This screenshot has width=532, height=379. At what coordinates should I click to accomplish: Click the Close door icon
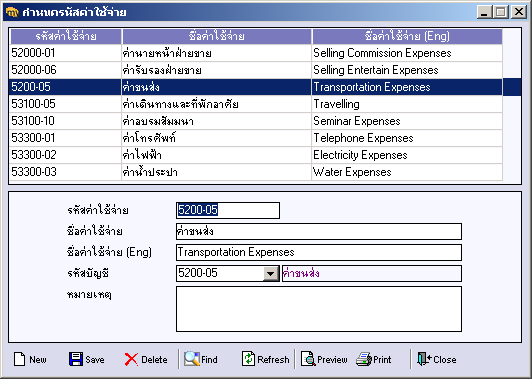[424, 359]
